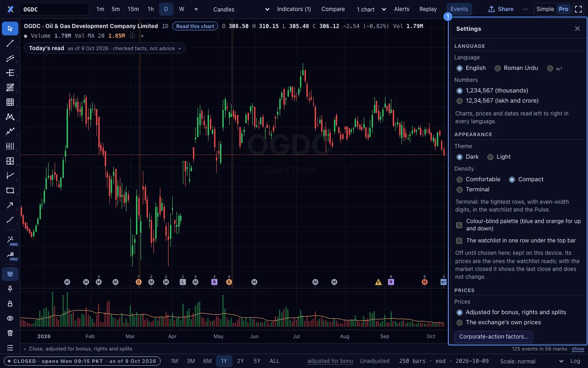Viewport: 588px width, 368px height.
Task: Choose lakh and crore number format
Action: pos(498,101)
